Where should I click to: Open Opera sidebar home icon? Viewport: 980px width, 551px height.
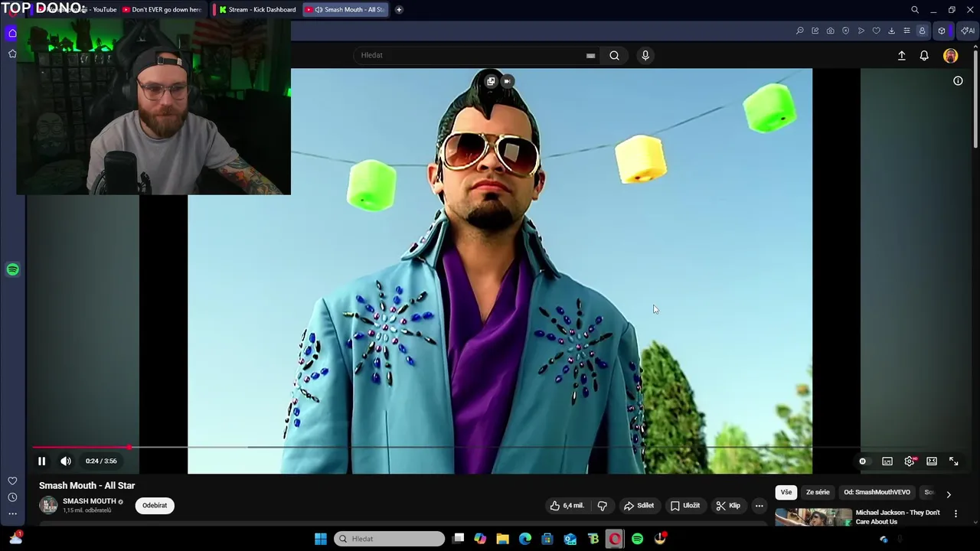[12, 33]
